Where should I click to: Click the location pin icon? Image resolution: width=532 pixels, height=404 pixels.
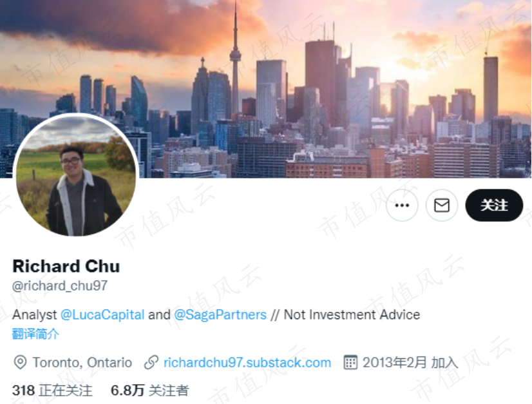[x=20, y=362]
